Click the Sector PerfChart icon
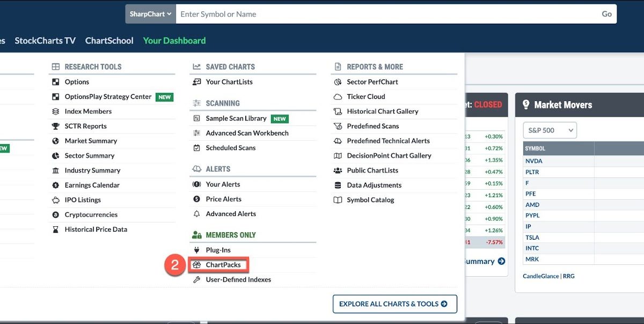The width and height of the screenshot is (644, 324). point(338,82)
